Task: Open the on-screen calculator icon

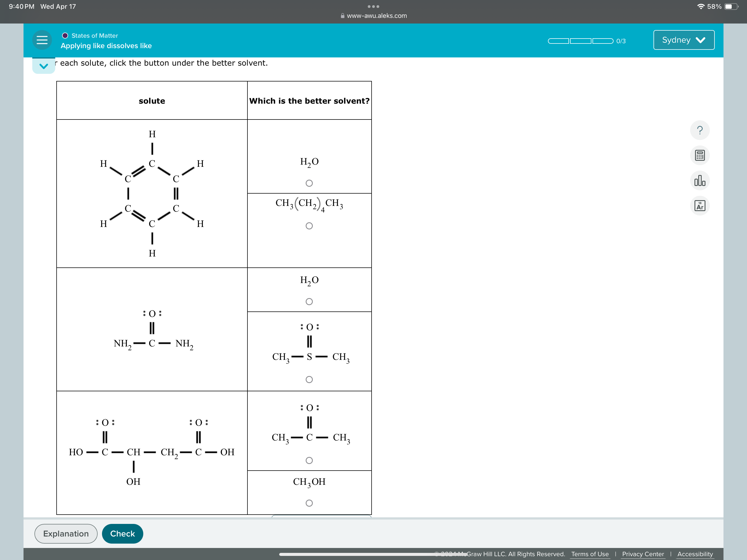Action: point(699,155)
